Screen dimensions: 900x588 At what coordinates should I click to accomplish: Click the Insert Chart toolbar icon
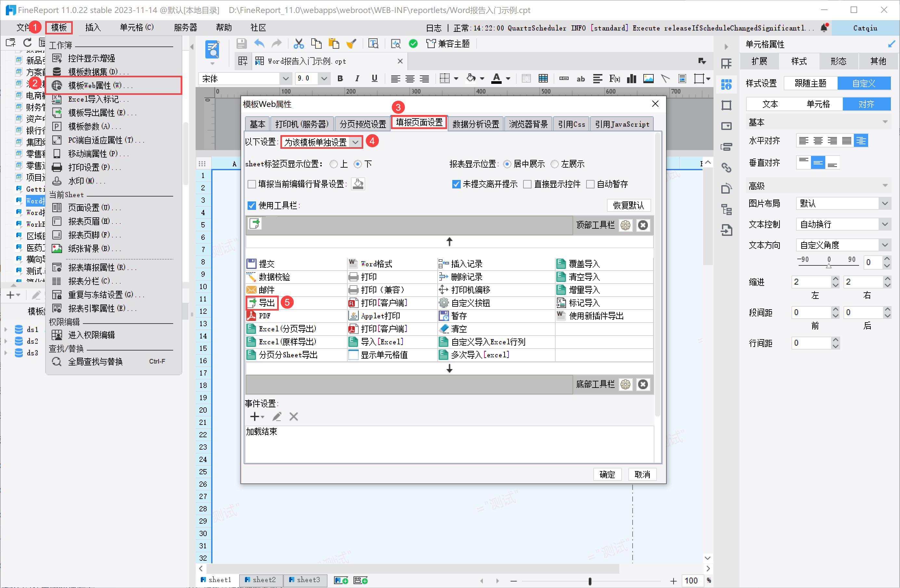(632, 79)
